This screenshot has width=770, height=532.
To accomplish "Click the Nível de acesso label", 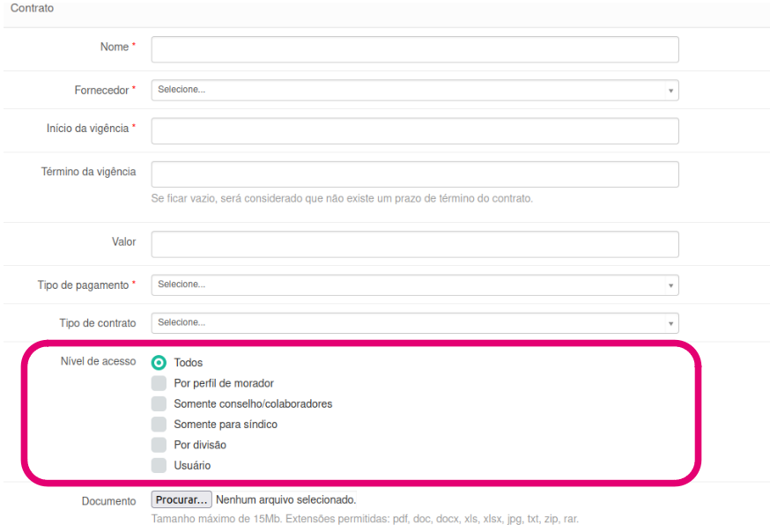I will click(98, 361).
